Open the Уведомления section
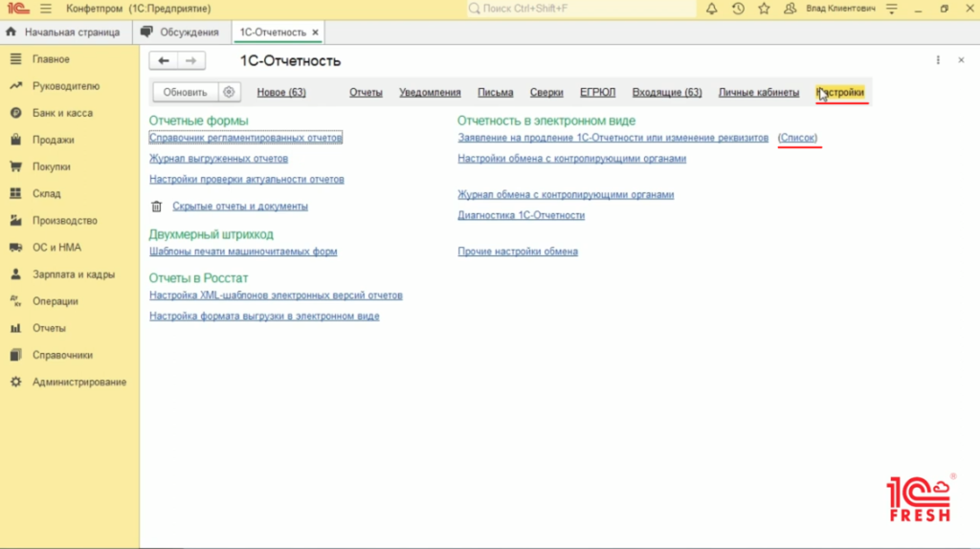Viewport: 980px width, 549px height. [430, 93]
